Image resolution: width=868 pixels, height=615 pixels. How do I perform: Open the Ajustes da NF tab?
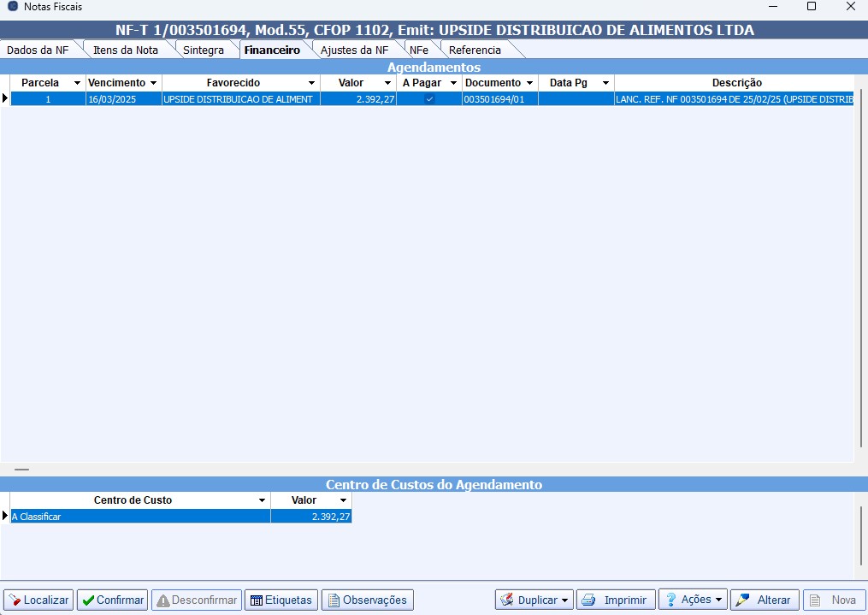354,50
